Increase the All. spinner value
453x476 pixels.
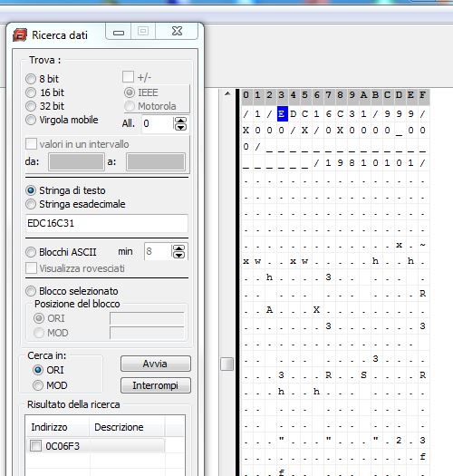click(x=180, y=121)
